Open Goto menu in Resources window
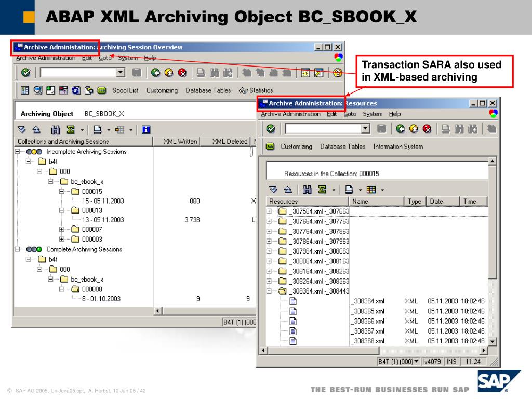This screenshot has height=399, width=532. pyautogui.click(x=350, y=114)
